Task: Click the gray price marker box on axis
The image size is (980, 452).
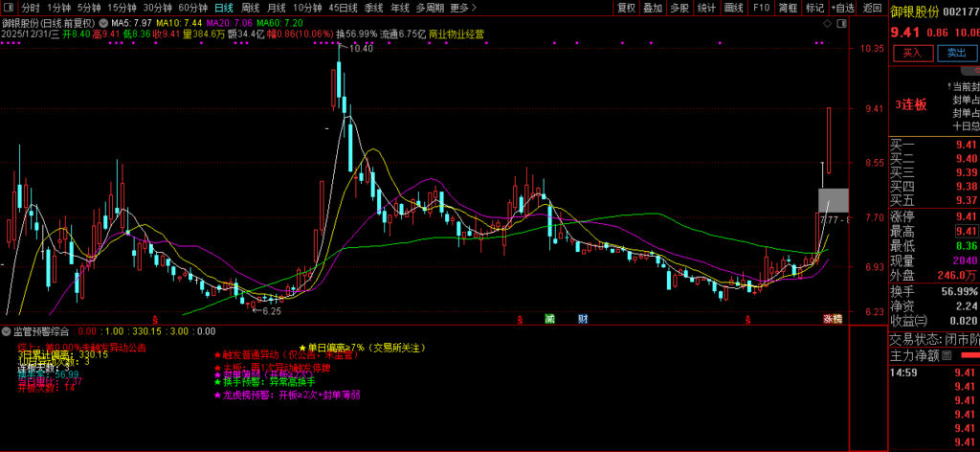Action: tap(833, 200)
